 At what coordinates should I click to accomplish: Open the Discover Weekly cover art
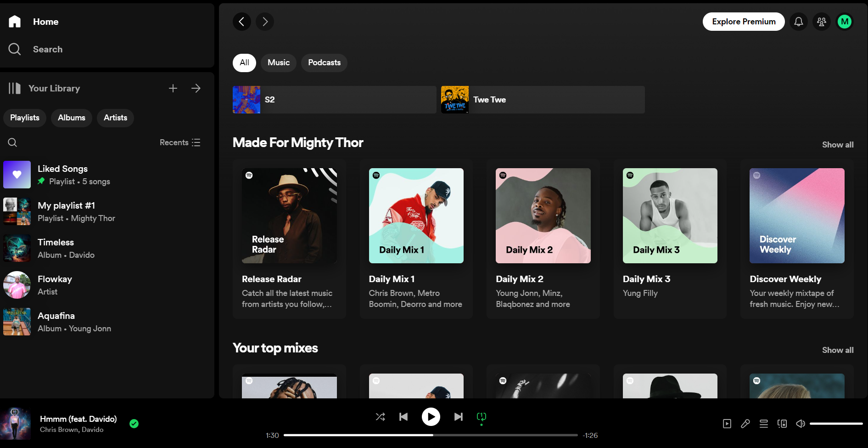(797, 215)
